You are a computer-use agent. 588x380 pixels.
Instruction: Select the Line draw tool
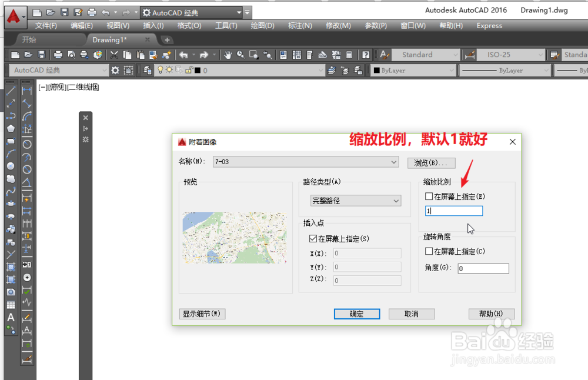tap(11, 90)
